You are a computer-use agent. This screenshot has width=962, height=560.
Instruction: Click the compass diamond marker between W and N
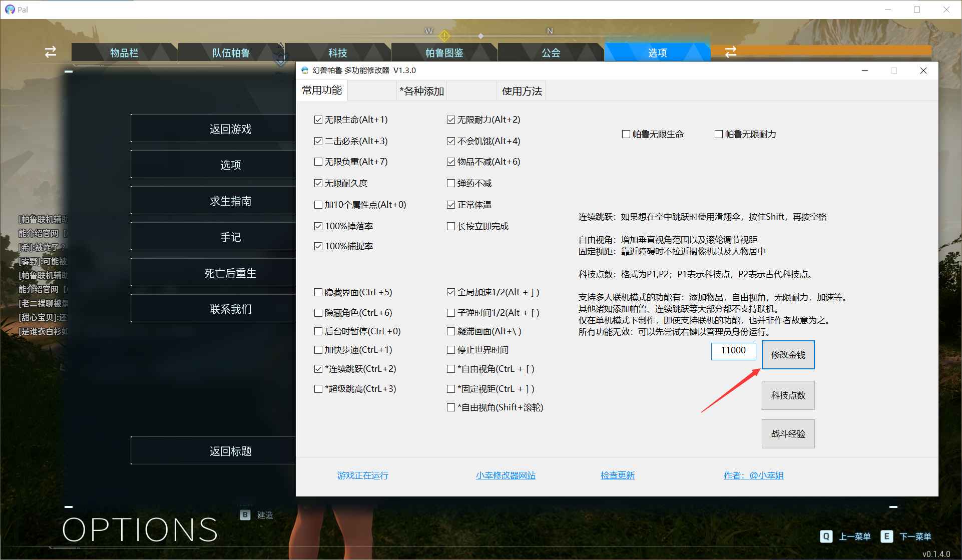click(481, 36)
